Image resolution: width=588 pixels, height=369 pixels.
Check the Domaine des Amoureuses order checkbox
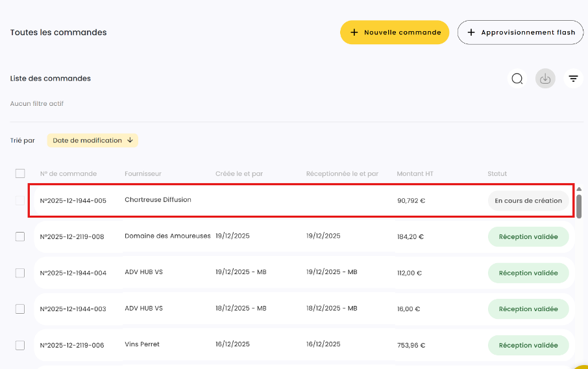pos(20,236)
